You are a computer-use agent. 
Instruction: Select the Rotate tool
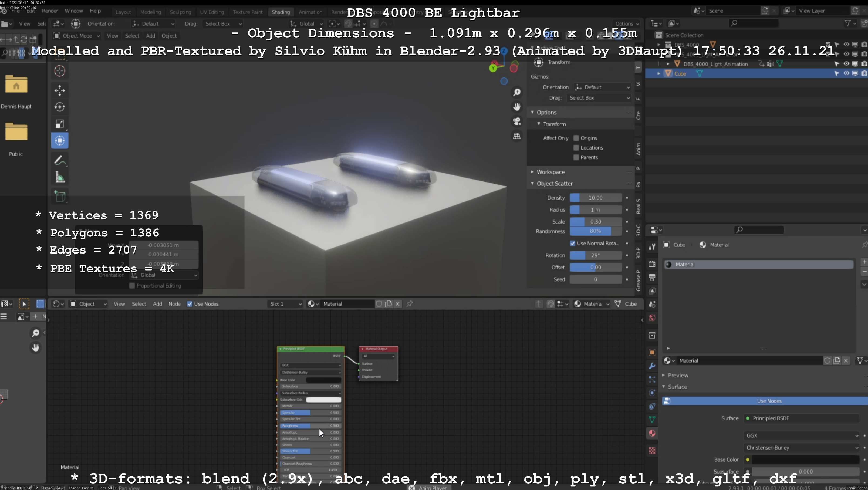click(60, 107)
